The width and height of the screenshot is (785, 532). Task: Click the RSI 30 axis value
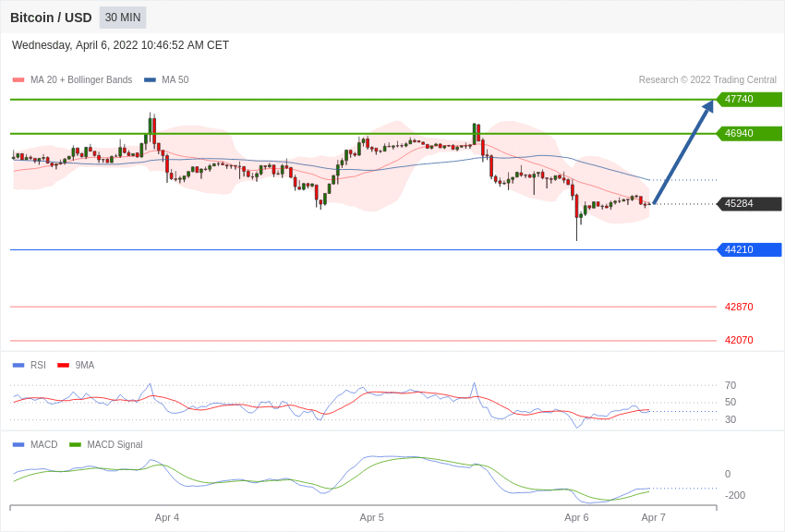(x=731, y=419)
